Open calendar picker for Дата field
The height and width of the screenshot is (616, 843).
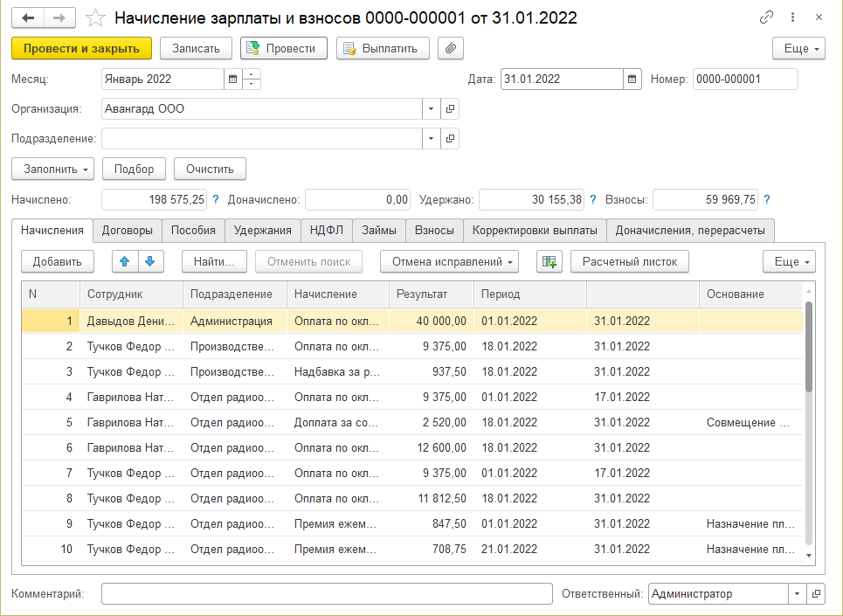click(x=632, y=79)
